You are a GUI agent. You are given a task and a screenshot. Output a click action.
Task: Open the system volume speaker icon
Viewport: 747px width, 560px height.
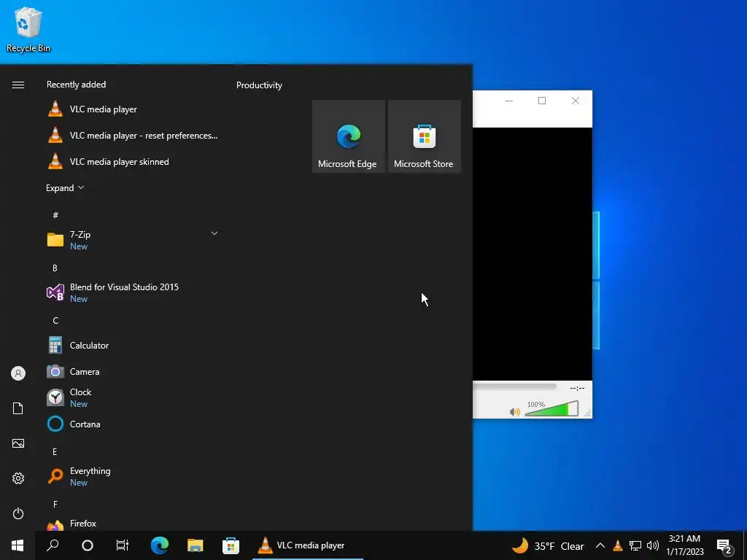653,545
